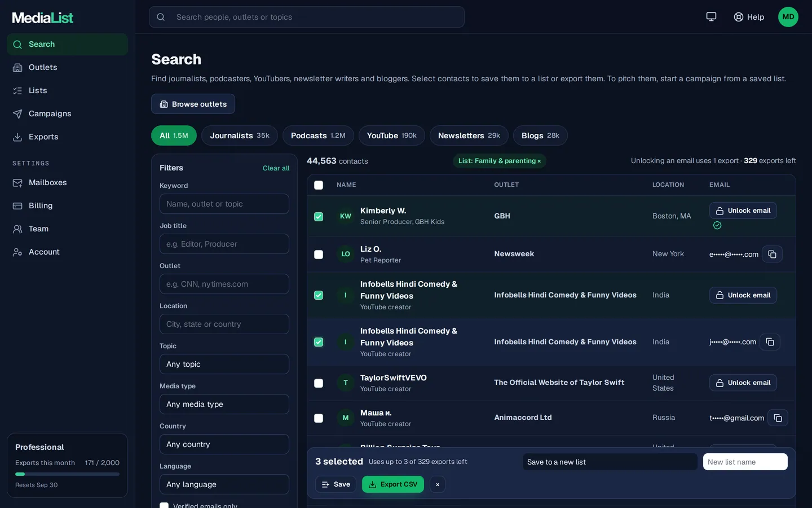Copy Маша и.'s gmail address

click(x=778, y=418)
